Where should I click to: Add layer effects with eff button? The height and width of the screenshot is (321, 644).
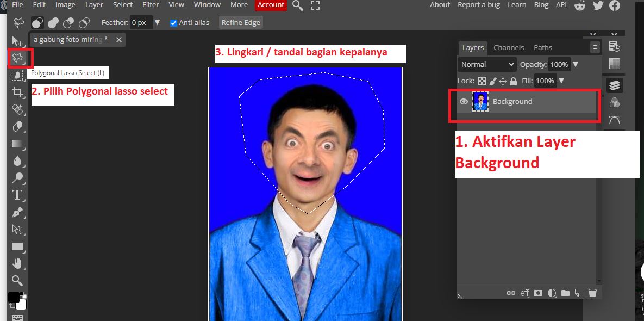click(x=524, y=293)
